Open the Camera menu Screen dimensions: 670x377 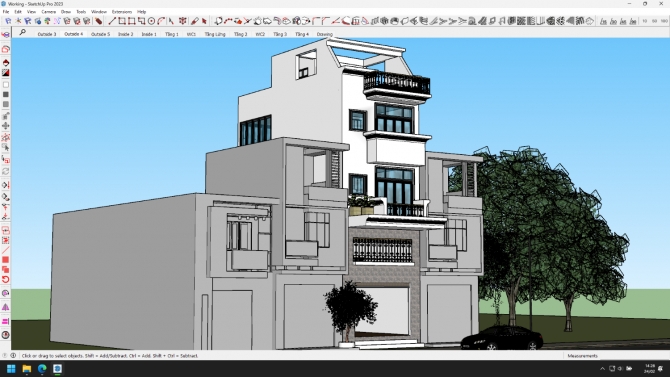pyautogui.click(x=49, y=12)
